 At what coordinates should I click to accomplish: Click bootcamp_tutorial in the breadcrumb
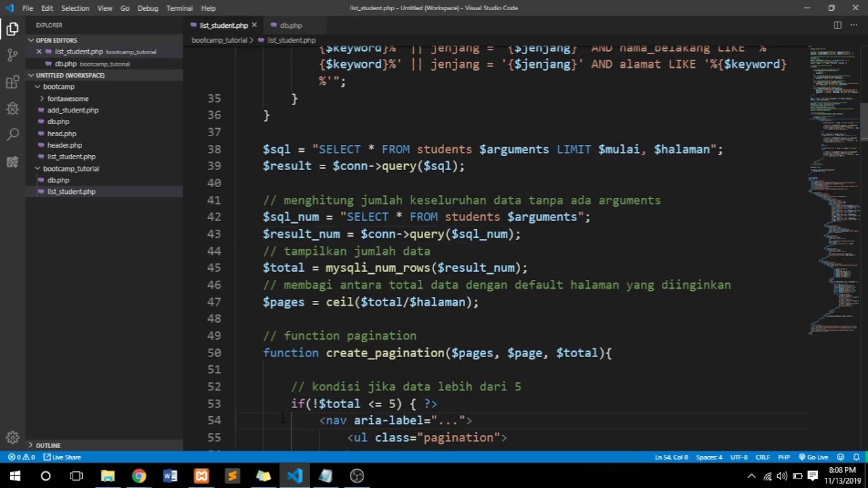[x=219, y=40]
